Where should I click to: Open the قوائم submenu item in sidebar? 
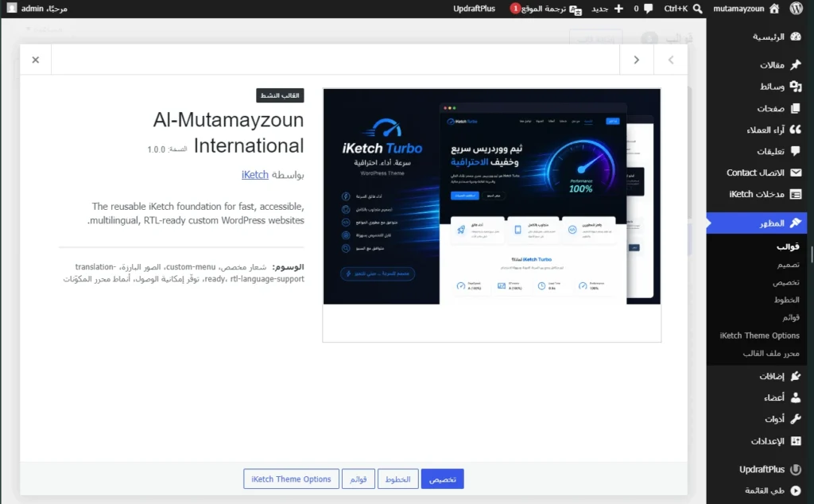coord(791,318)
